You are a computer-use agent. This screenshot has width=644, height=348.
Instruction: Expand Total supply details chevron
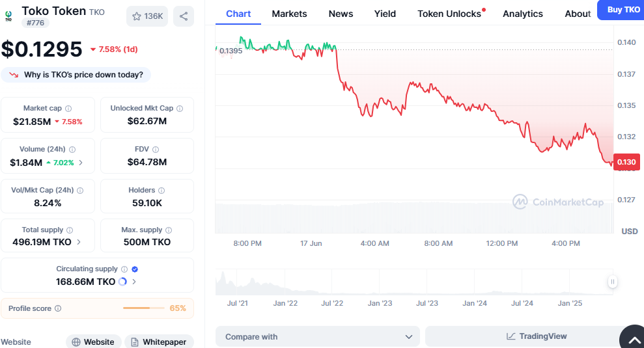79,242
